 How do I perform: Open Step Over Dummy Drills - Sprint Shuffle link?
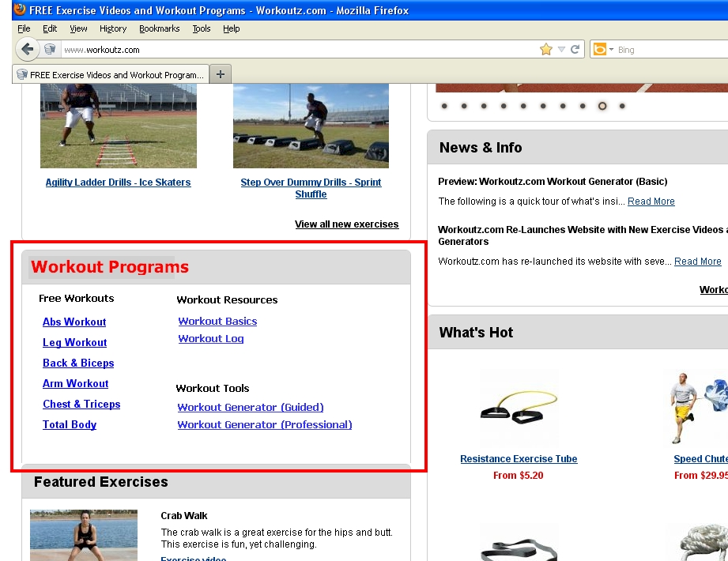pyautogui.click(x=311, y=188)
